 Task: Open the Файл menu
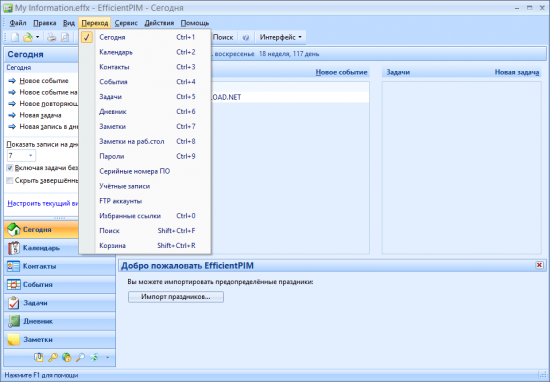(x=18, y=23)
